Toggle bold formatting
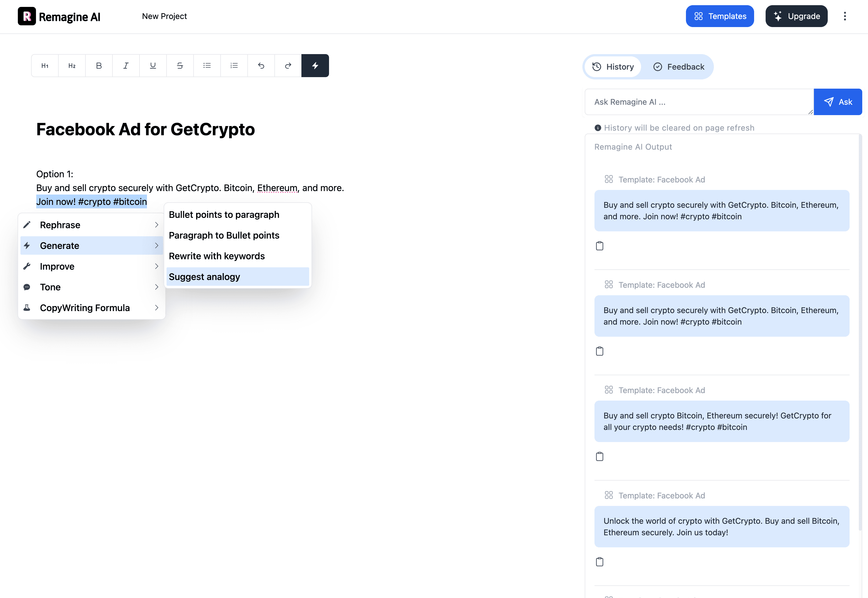 click(x=99, y=66)
